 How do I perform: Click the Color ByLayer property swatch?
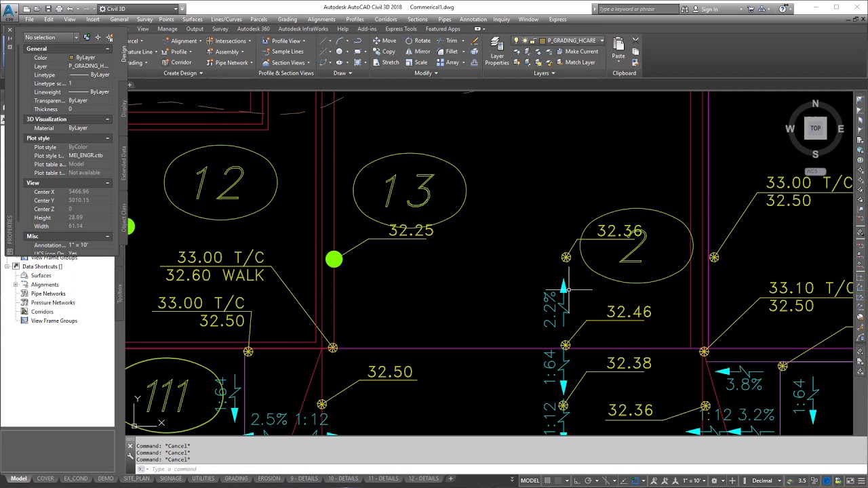[x=71, y=58]
